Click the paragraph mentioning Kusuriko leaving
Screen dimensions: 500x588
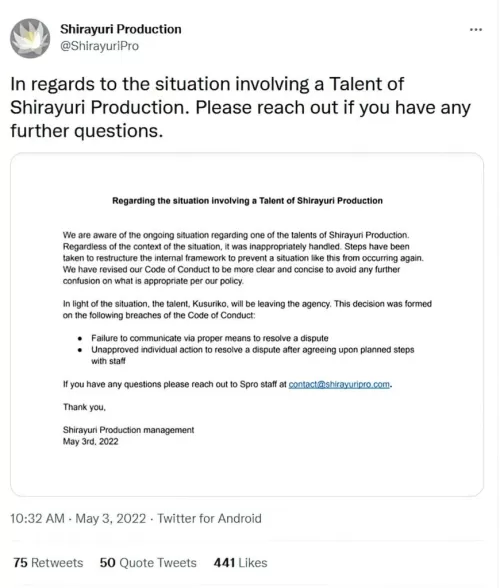pos(247,309)
